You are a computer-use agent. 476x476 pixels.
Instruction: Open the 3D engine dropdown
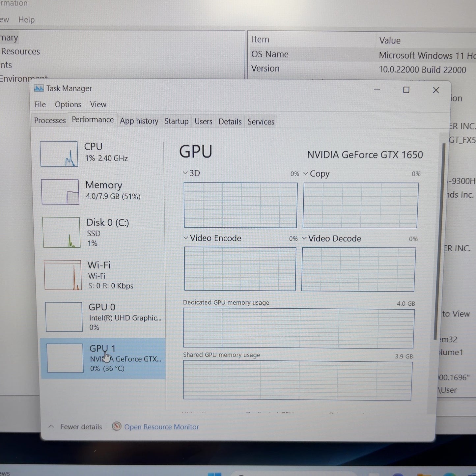coord(185,173)
